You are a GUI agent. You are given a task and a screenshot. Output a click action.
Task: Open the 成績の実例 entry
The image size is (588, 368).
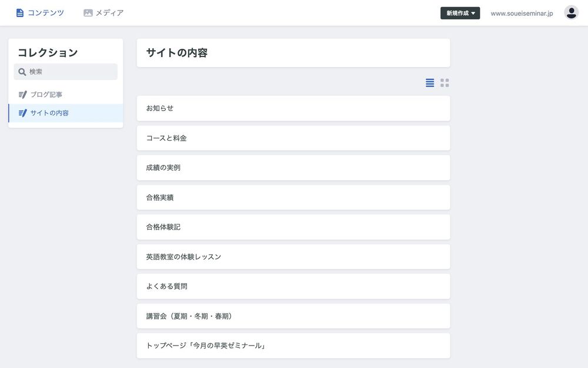pyautogui.click(x=293, y=167)
